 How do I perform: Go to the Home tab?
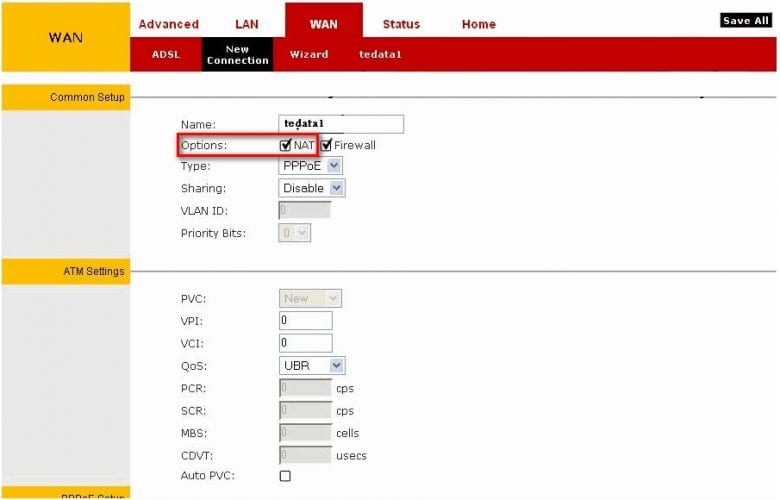(478, 24)
